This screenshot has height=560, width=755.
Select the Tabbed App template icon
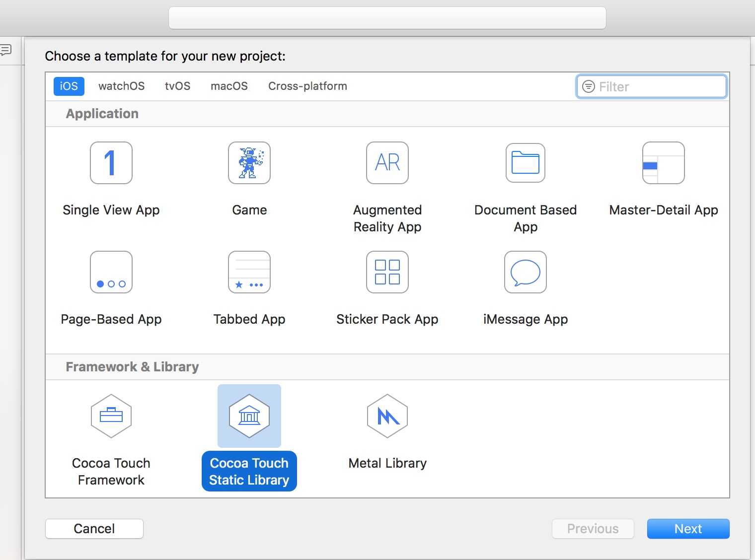point(249,272)
